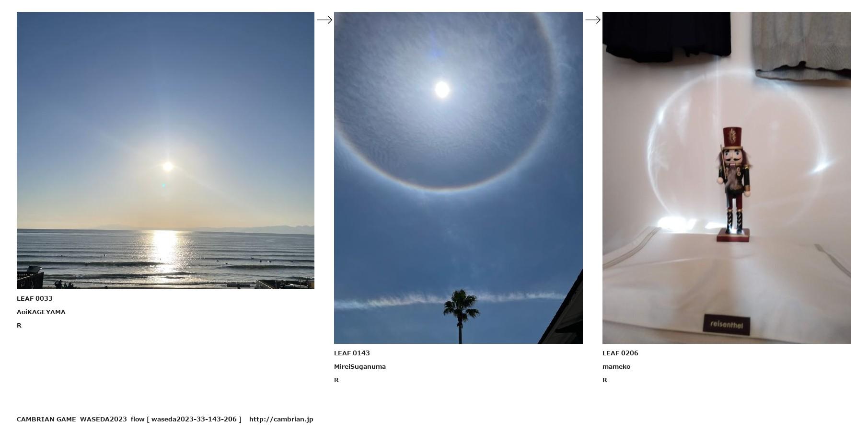Click the R marker under AoiKAGEYAMA
This screenshot has width=868, height=431.
19,325
